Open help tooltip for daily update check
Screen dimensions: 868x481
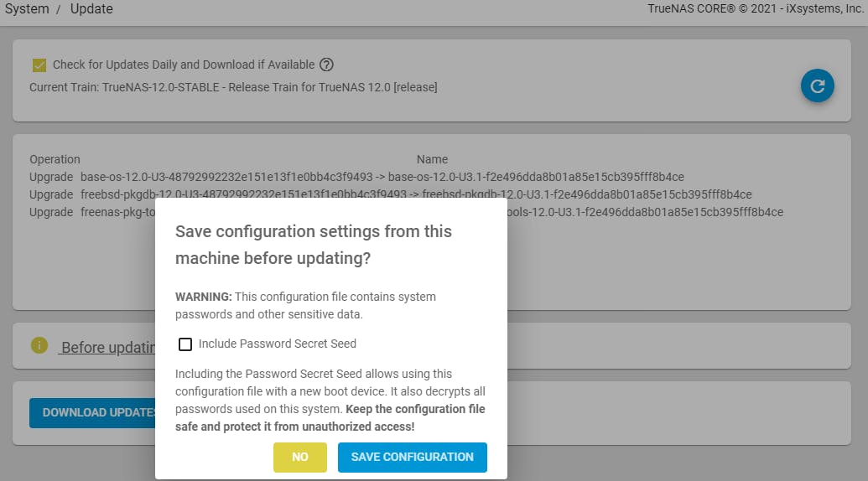point(327,65)
